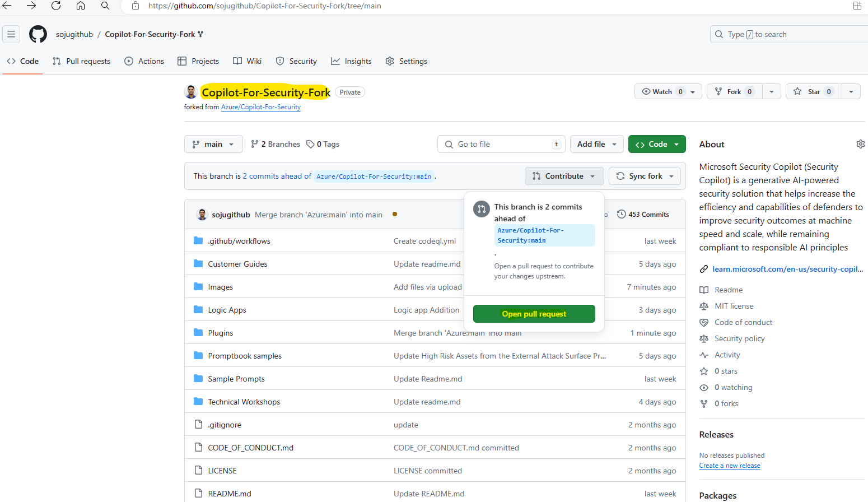Open the GitHub hamburger navigation menu

[x=11, y=34]
